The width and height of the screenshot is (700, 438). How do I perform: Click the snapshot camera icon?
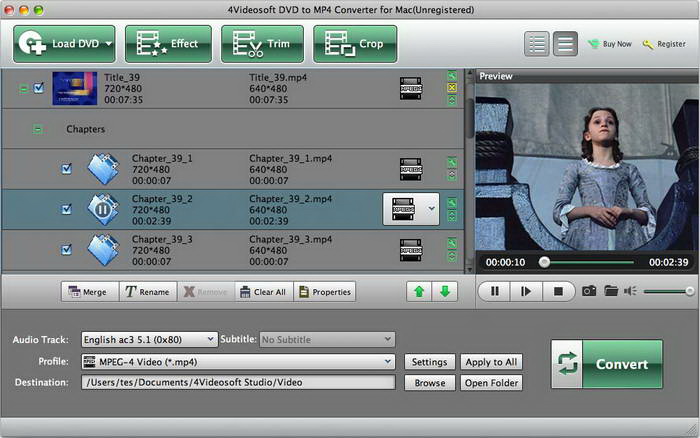[589, 291]
